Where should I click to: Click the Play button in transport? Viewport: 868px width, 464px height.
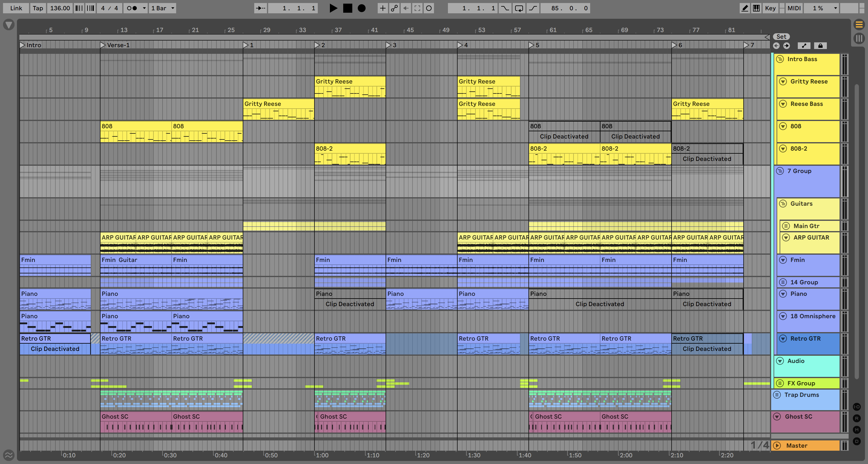pos(333,8)
